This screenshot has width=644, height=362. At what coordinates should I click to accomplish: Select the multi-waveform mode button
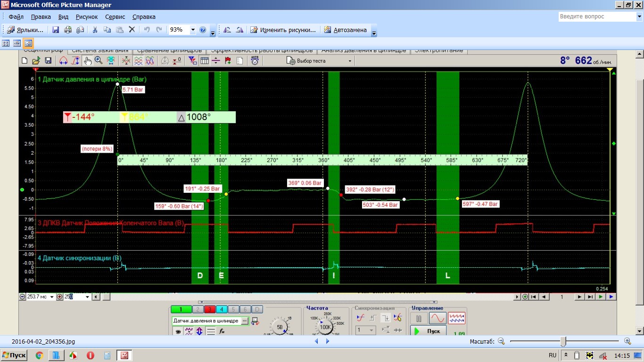[456, 318]
